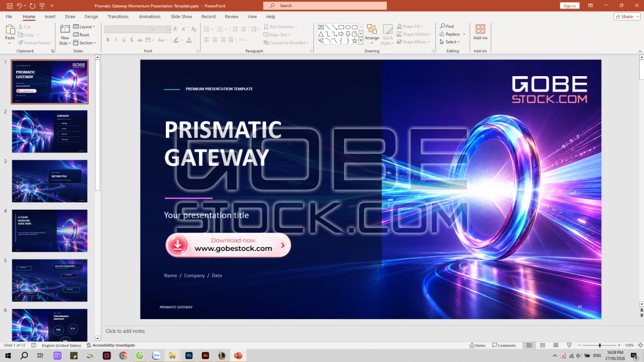Expand the Section dropdown
The image size is (644, 362).
coord(85,43)
